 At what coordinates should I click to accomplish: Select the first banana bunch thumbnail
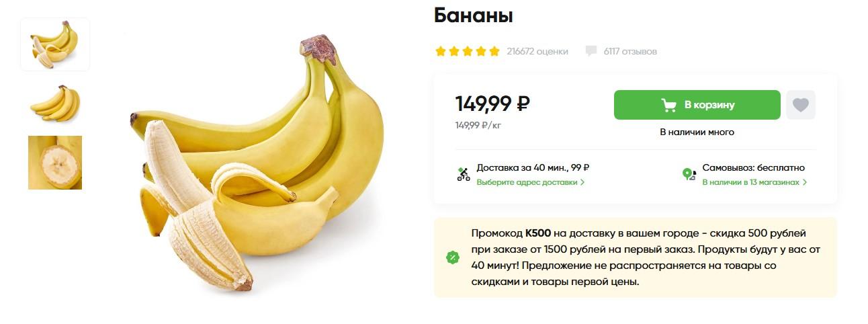click(55, 44)
